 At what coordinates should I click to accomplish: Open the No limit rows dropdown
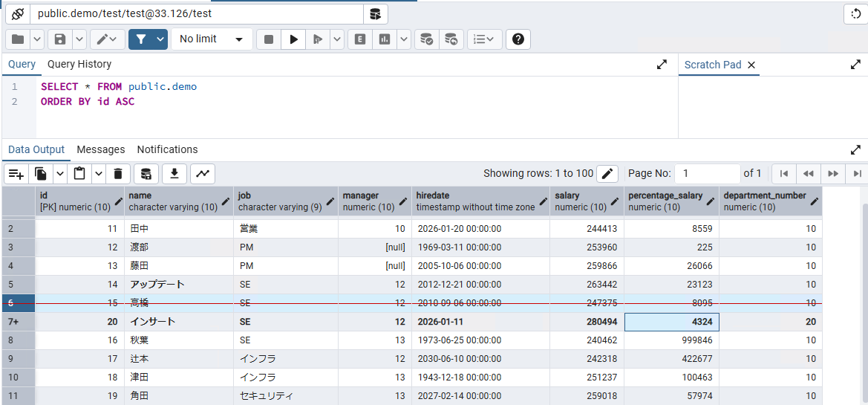210,39
